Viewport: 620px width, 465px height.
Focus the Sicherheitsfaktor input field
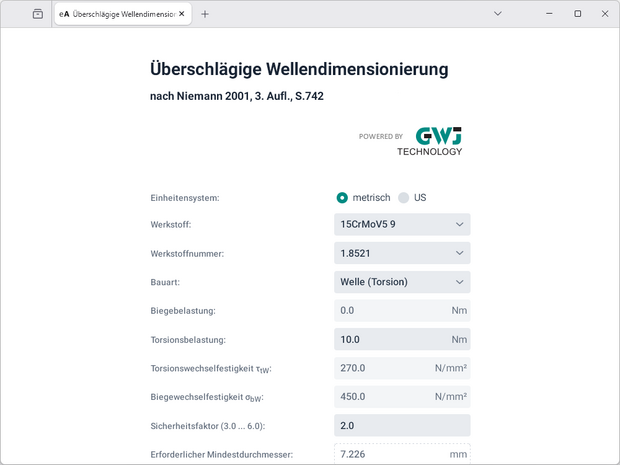402,426
